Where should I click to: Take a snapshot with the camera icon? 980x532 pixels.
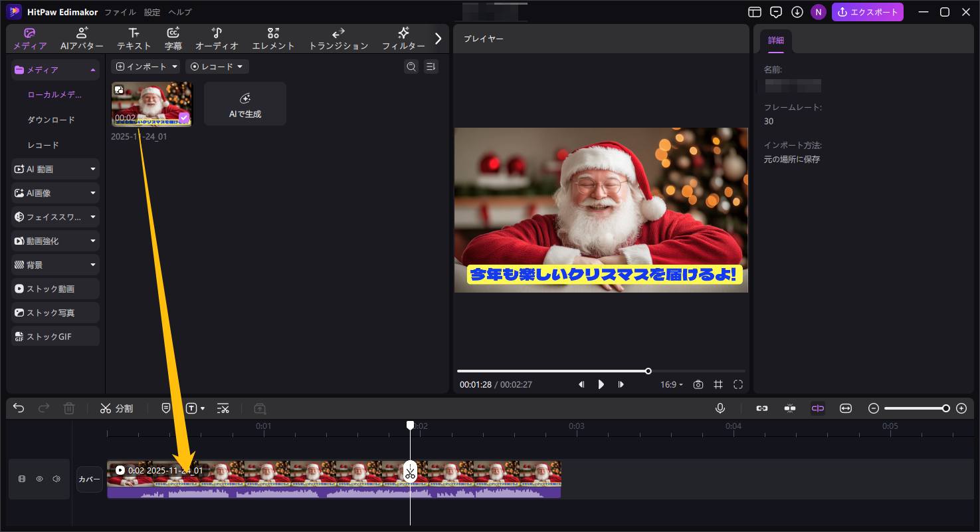(698, 384)
